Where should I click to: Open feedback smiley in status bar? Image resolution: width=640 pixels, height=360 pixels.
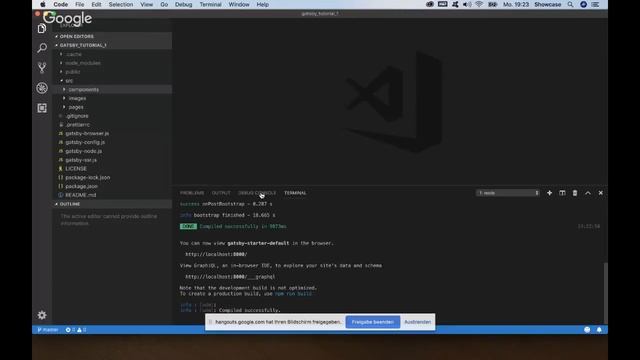[x=587, y=330]
